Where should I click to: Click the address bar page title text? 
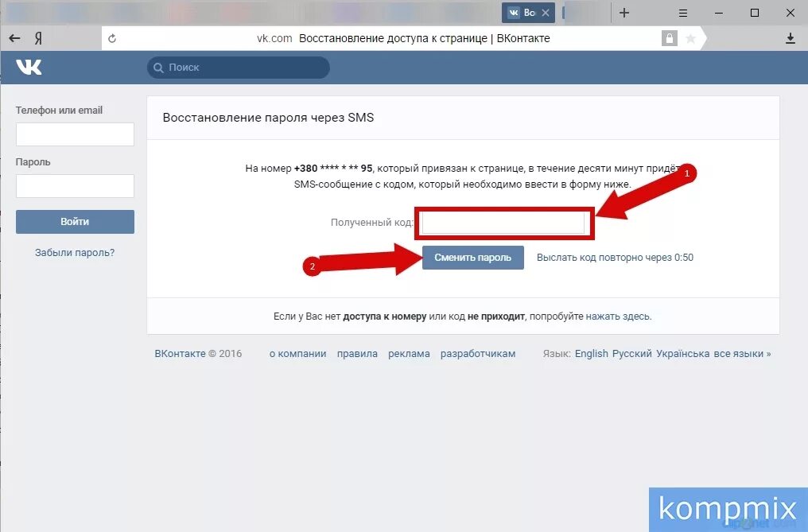tap(424, 38)
